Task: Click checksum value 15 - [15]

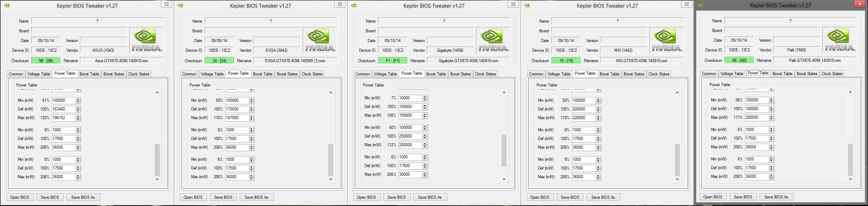Action: coord(566,60)
